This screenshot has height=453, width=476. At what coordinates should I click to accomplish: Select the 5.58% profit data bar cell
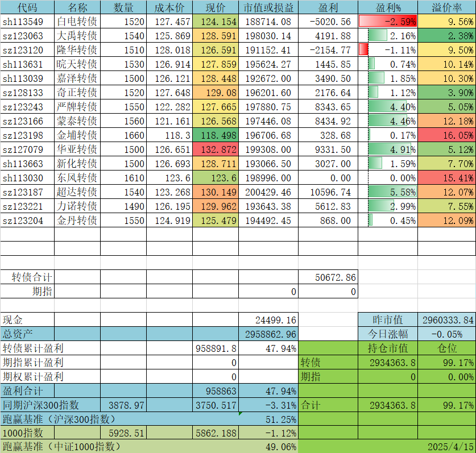point(388,192)
